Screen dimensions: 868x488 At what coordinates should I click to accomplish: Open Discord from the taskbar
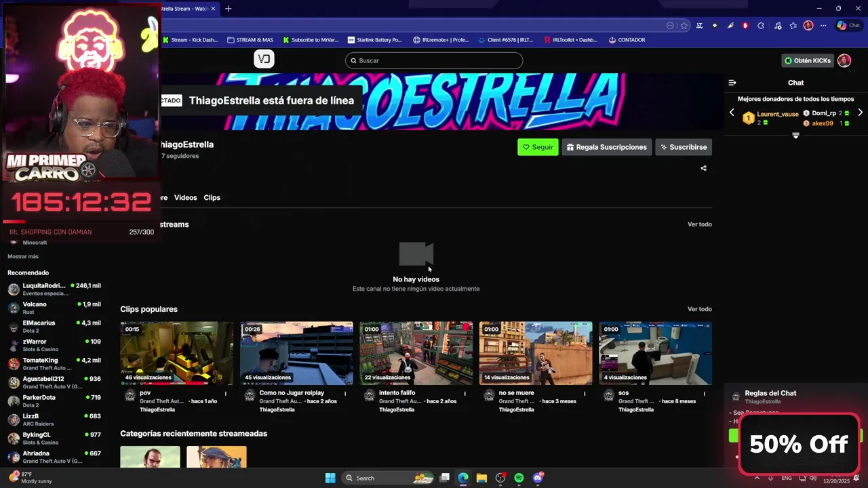538,478
